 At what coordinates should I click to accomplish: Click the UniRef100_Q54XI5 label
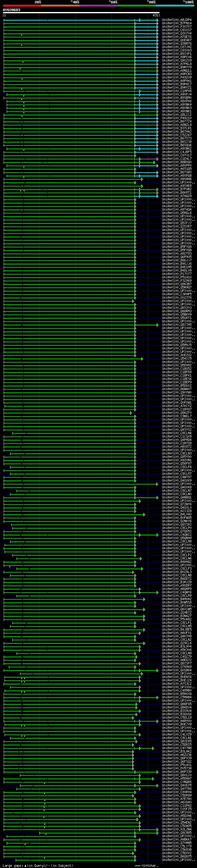pos(176,358)
